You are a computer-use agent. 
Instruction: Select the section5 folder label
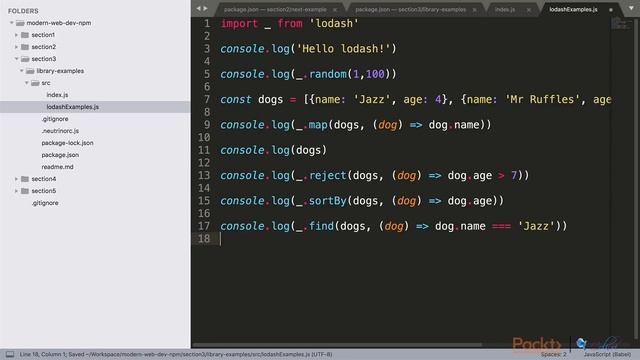44,191
